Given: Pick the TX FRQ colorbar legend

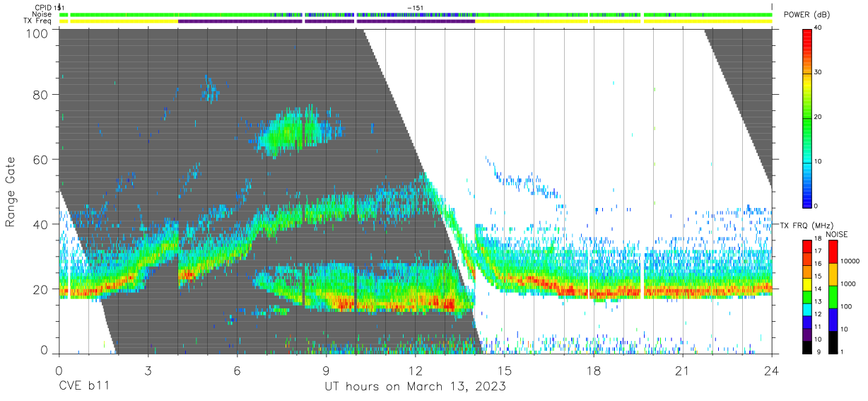Looking at the screenshot, I should (807, 296).
